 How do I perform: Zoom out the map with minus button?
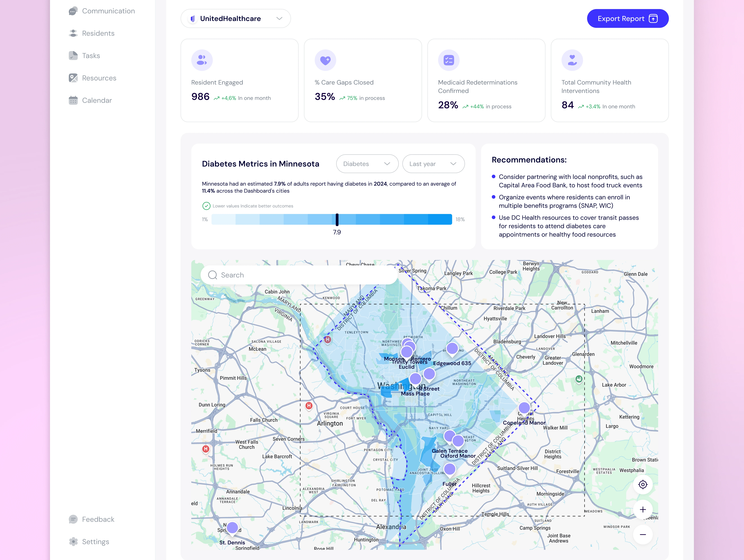[x=643, y=534]
